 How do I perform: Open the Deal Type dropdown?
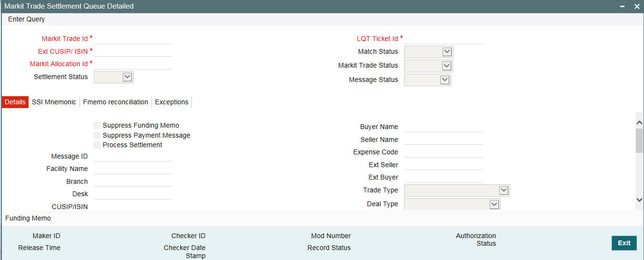452,204
